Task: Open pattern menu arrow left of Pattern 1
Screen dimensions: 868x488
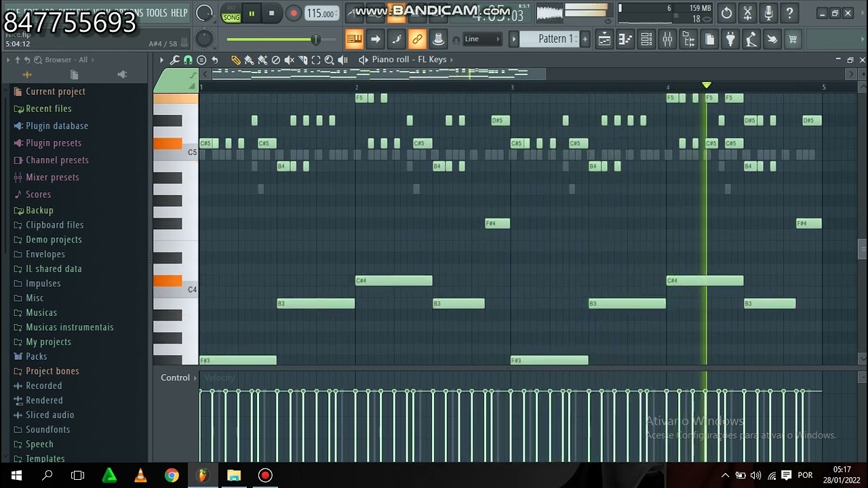Action: tap(514, 39)
